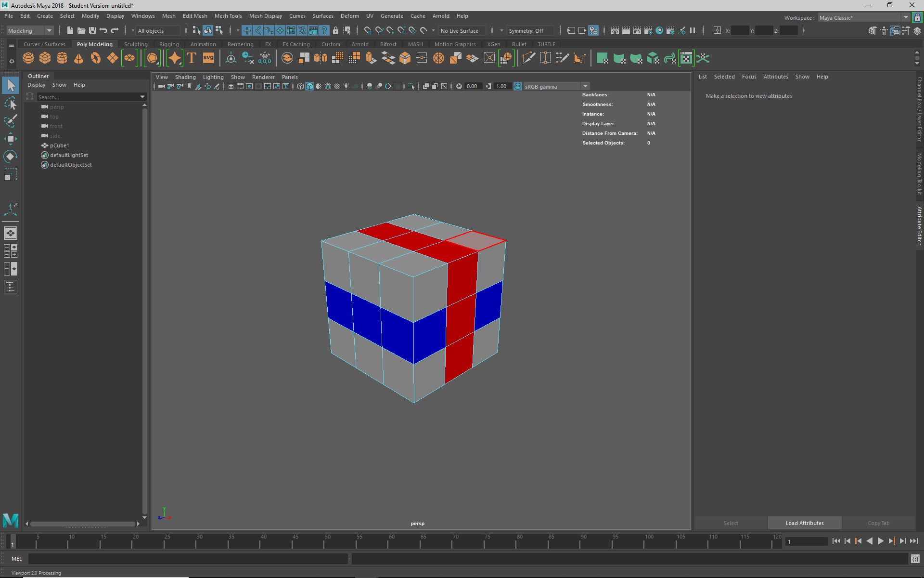The image size is (924, 578).
Task: Select the Lasso tool in toolbox
Action: [10, 103]
